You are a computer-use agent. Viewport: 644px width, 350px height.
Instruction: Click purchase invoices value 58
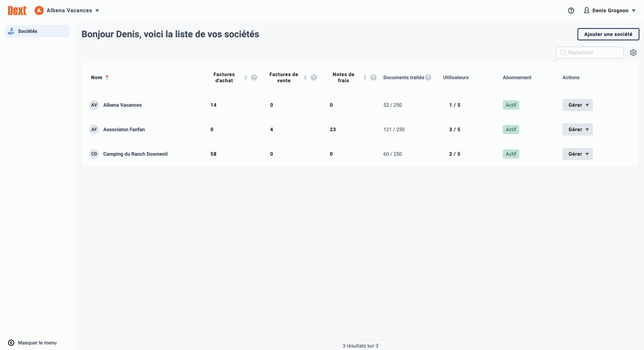click(213, 154)
